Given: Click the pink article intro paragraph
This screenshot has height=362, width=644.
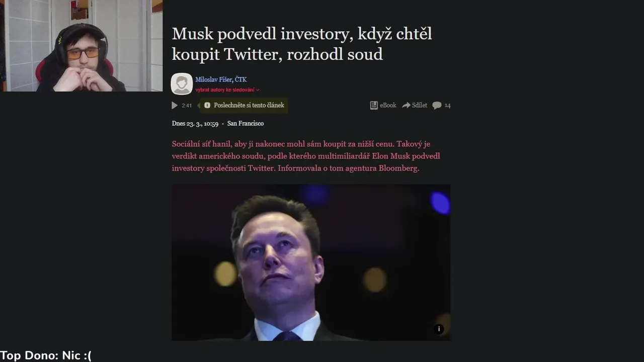Looking at the screenshot, I should 305,156.
